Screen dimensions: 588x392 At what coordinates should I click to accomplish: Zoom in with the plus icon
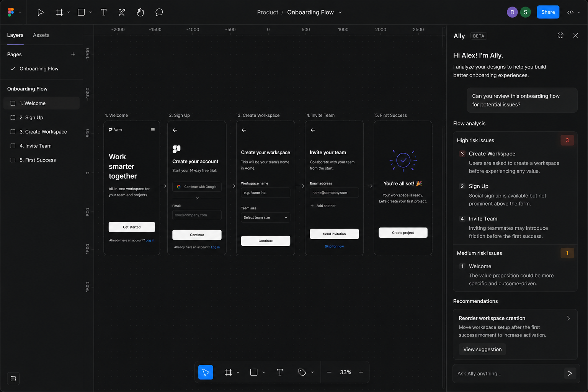click(x=361, y=372)
